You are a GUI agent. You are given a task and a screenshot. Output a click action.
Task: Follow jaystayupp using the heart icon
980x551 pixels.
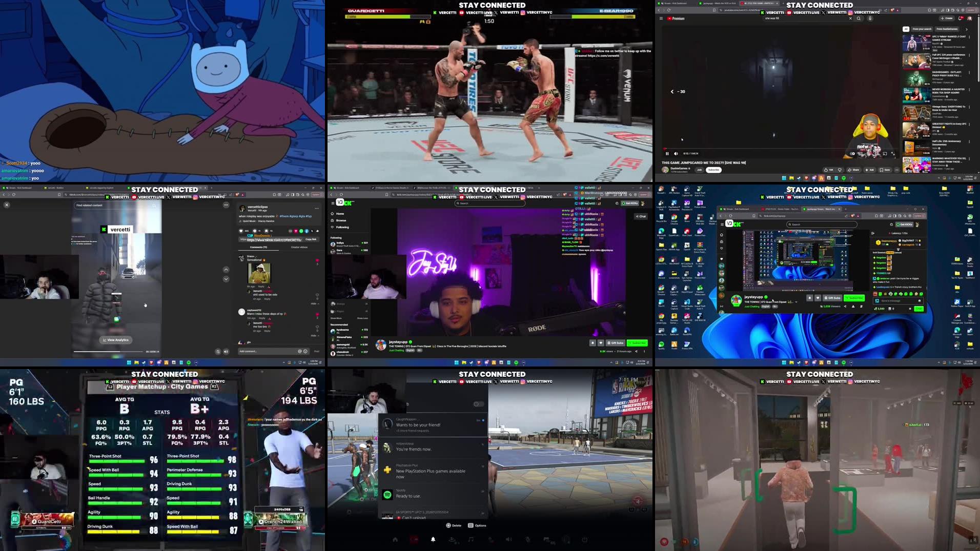(x=601, y=343)
